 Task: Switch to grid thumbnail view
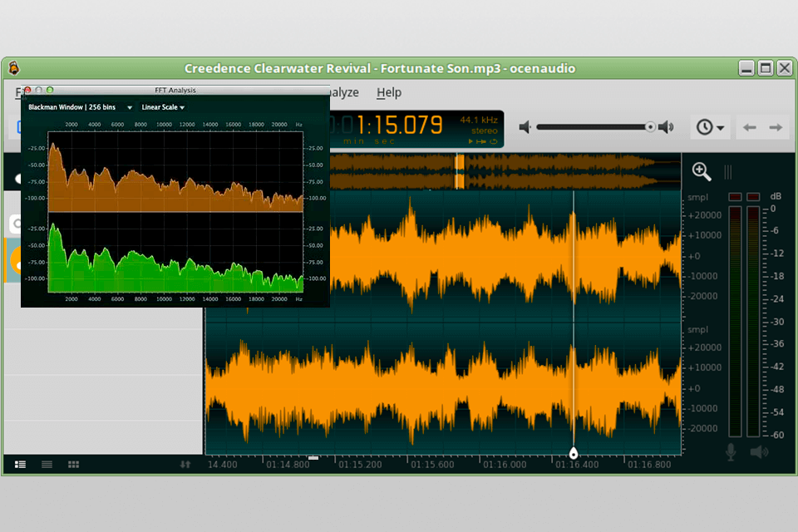[73, 465]
